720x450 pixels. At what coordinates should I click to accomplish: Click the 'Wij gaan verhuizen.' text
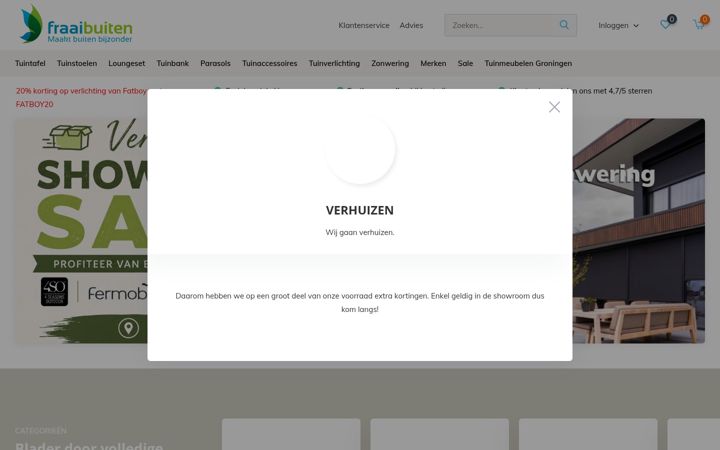(x=360, y=232)
